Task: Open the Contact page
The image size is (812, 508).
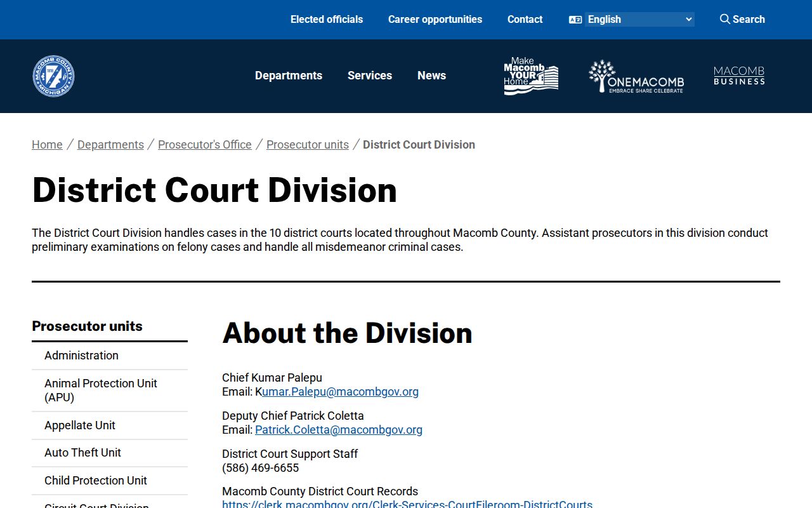Action: [525, 20]
